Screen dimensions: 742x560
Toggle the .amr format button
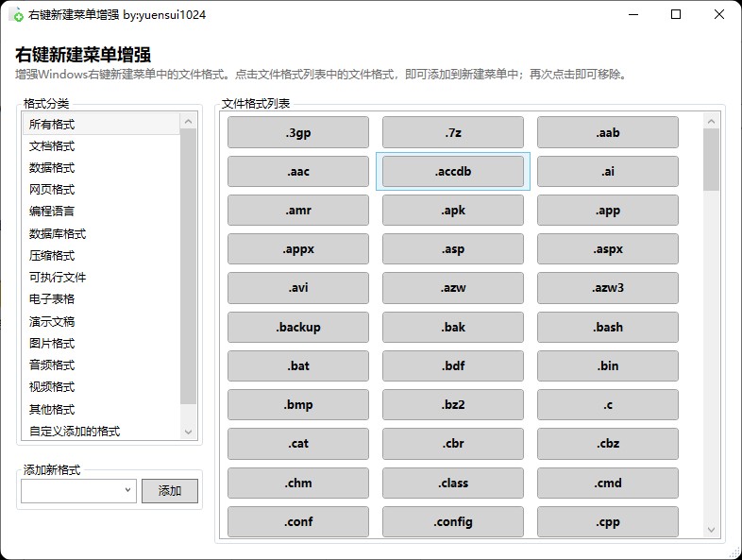click(x=298, y=211)
